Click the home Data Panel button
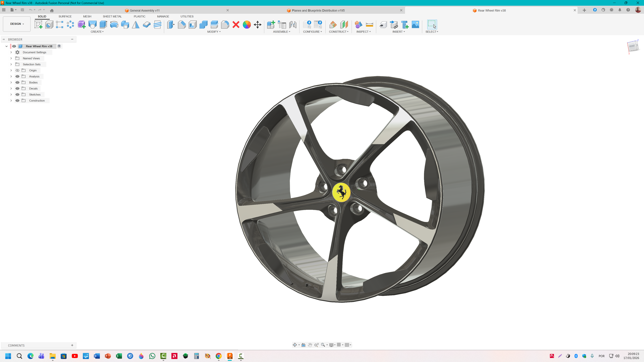This screenshot has width=644, height=362. point(52,11)
